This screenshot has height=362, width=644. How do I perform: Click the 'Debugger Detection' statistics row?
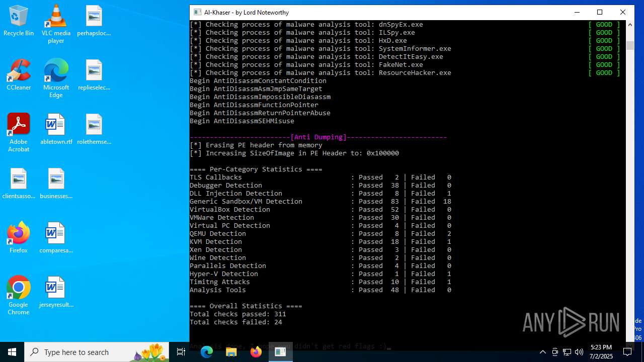click(x=320, y=186)
